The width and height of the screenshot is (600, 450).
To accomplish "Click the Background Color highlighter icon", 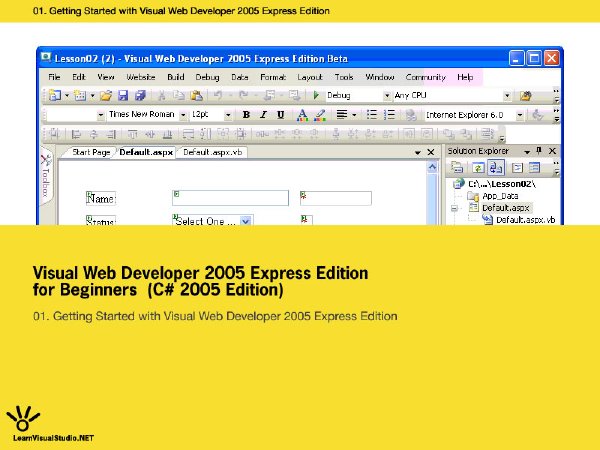I will pyautogui.click(x=320, y=115).
